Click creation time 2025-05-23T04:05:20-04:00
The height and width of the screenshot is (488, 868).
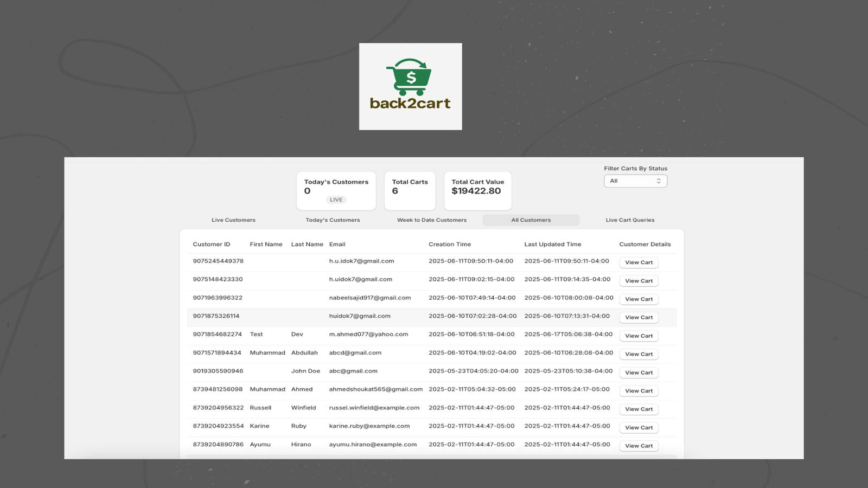[474, 371]
